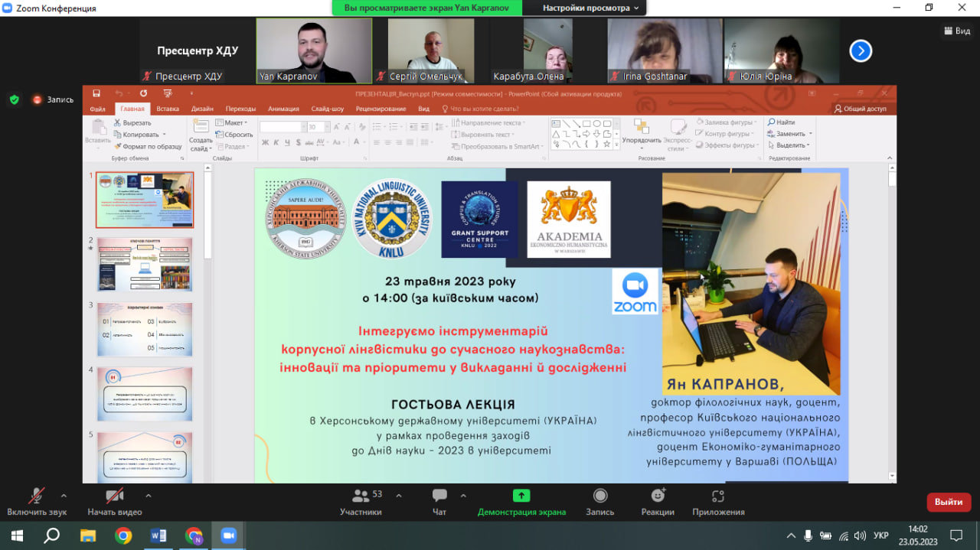This screenshot has height=550, width=980.
Task: Switch layout with the Вид button
Action: click(956, 31)
